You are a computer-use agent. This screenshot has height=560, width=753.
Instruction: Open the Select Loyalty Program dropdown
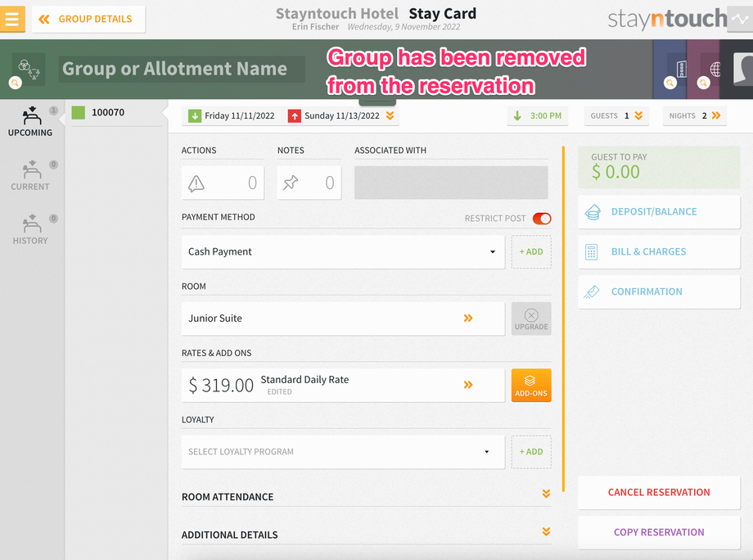343,452
